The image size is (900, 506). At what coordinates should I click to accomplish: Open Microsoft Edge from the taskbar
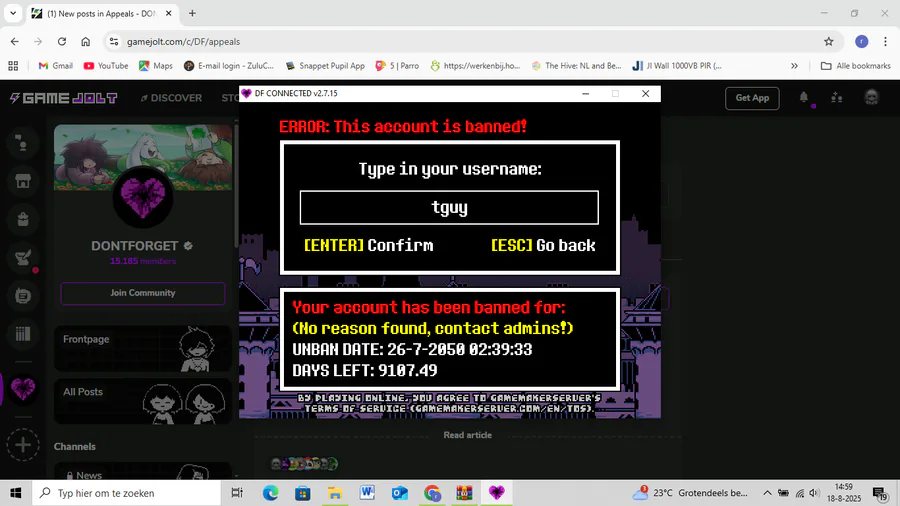click(270, 493)
